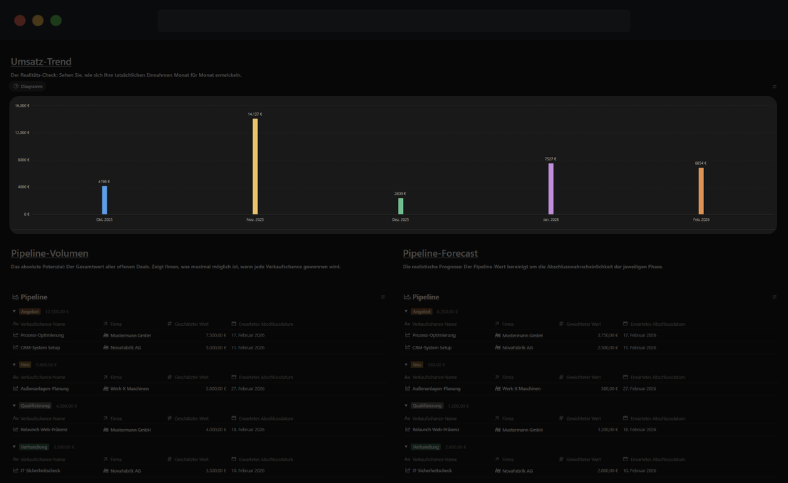
Task: Collapse Qualifizierung group in Pipeline-Forecast
Action: point(406,406)
